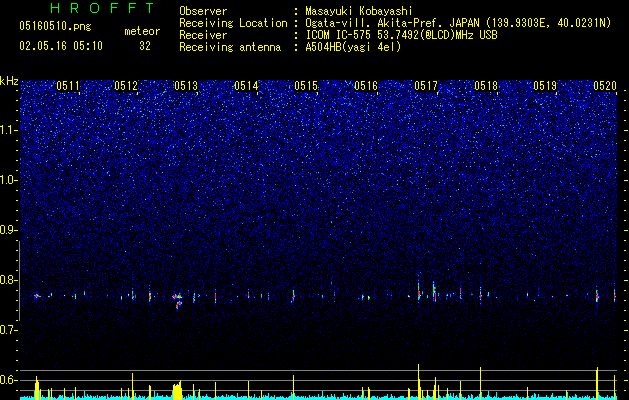Click the 0520 time marker
The width and height of the screenshot is (629, 400).
click(605, 86)
